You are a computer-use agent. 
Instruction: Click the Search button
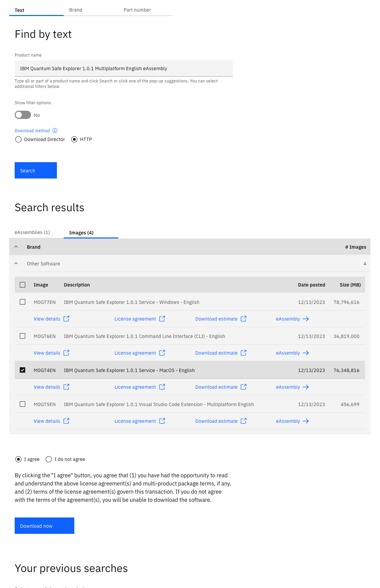[x=36, y=170]
